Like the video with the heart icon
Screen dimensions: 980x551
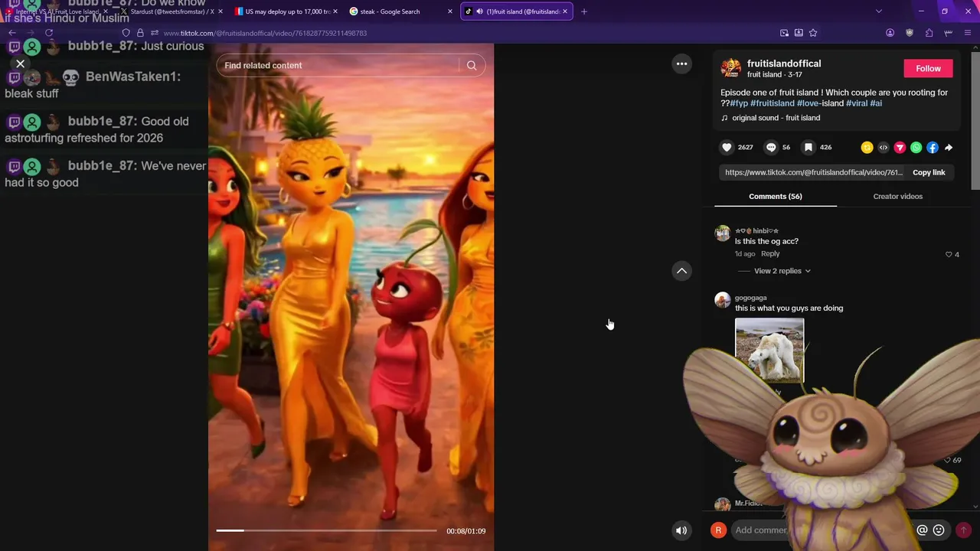click(727, 147)
